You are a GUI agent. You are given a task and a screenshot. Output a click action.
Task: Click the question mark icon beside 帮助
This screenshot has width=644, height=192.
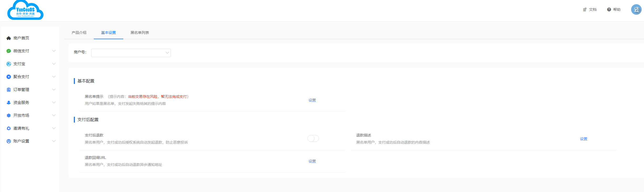609,9
